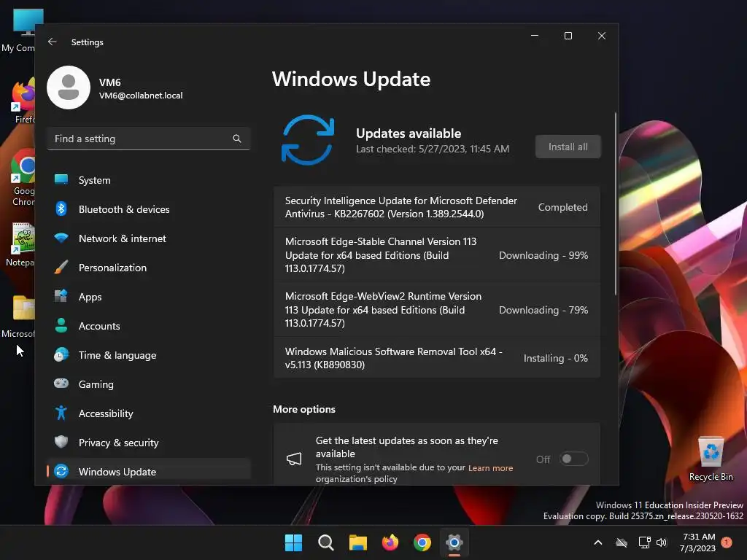Click the Settings gear on the taskbar

click(x=454, y=542)
